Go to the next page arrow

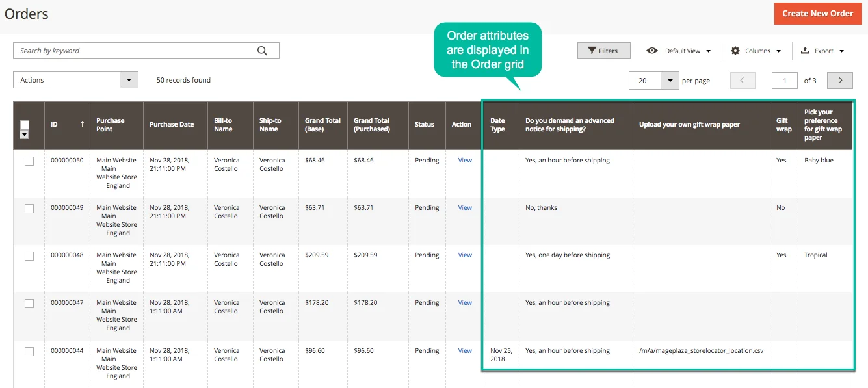click(x=840, y=81)
